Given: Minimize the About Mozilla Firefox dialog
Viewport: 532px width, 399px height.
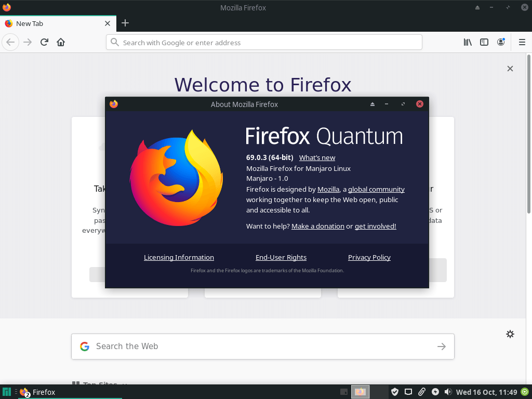Looking at the screenshot, I should [x=387, y=104].
